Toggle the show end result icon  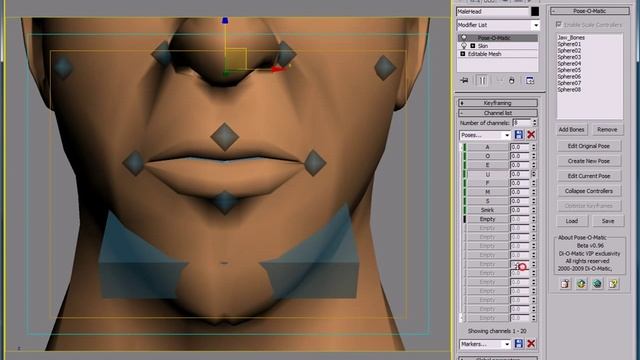pos(482,80)
